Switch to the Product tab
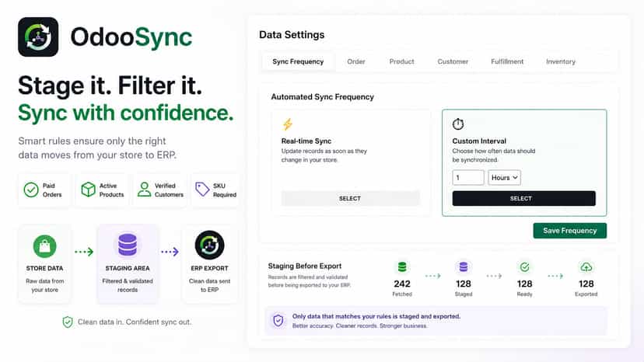Viewport: 644px width, 362px height. 401,61
